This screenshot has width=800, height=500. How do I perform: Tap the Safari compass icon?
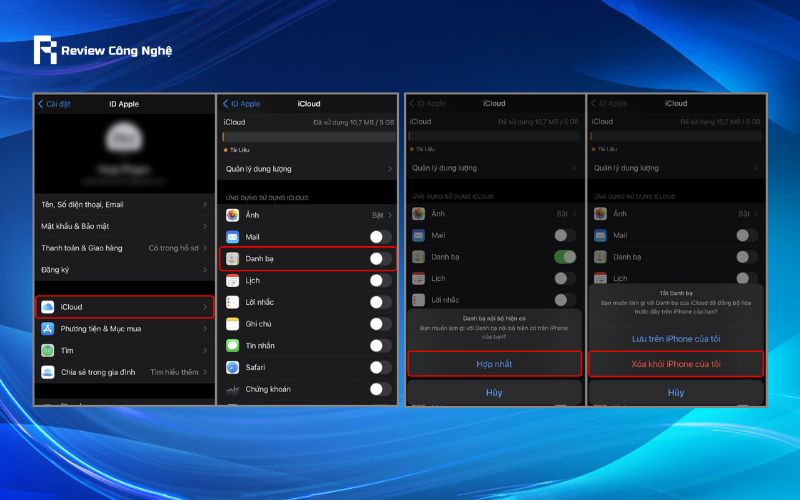(x=233, y=367)
